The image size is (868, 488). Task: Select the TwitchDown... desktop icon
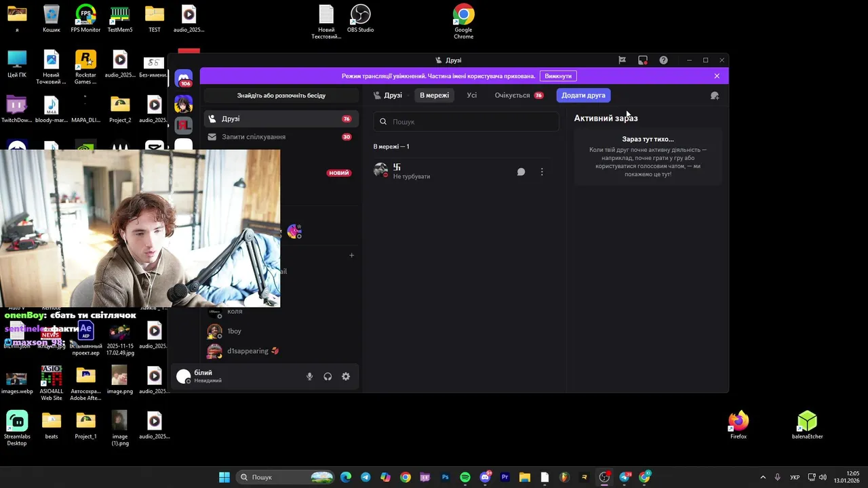17,110
